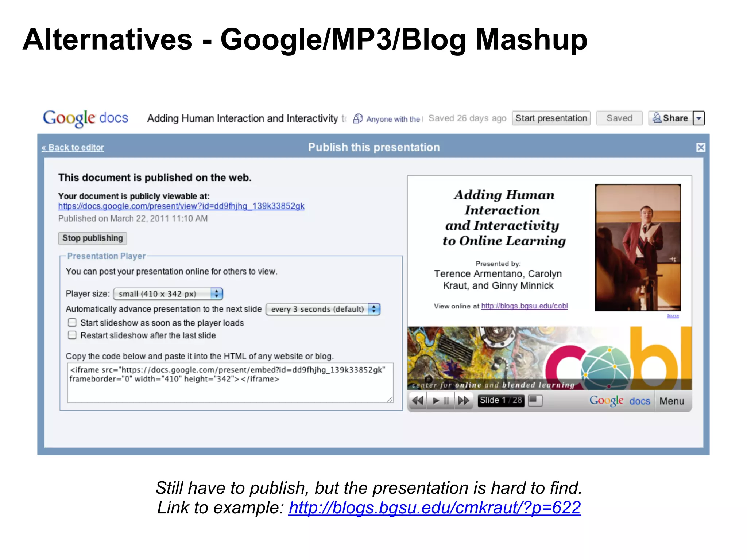Enable Restart slideshow after the last slide
The width and height of the screenshot is (747, 560).
click(72, 335)
